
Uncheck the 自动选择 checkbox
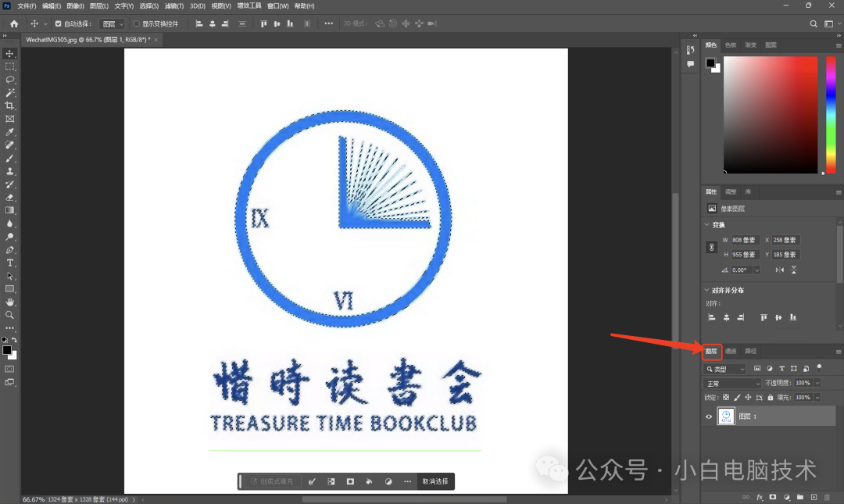click(58, 23)
